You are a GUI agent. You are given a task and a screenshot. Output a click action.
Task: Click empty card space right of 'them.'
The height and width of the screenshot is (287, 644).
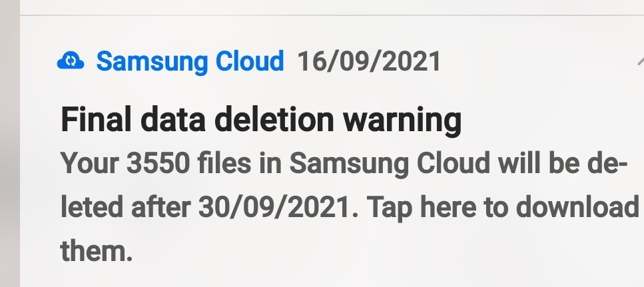tap(366, 252)
